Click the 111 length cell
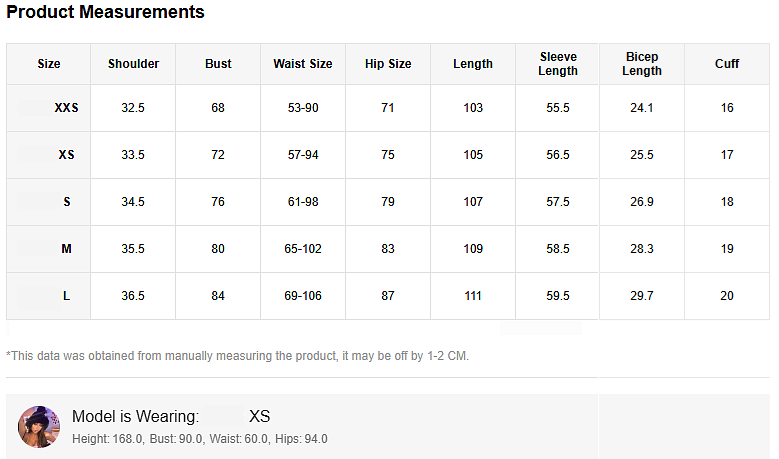Viewport: 779px width, 459px height. click(473, 296)
